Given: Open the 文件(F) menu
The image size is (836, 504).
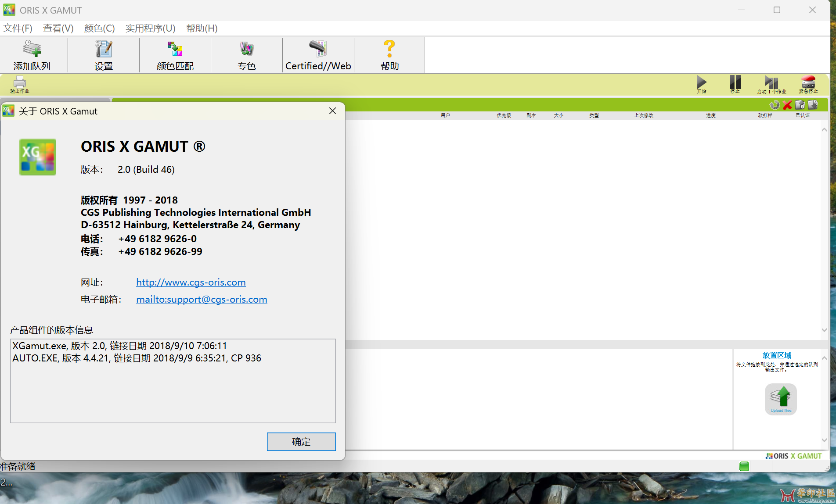Looking at the screenshot, I should (18, 29).
